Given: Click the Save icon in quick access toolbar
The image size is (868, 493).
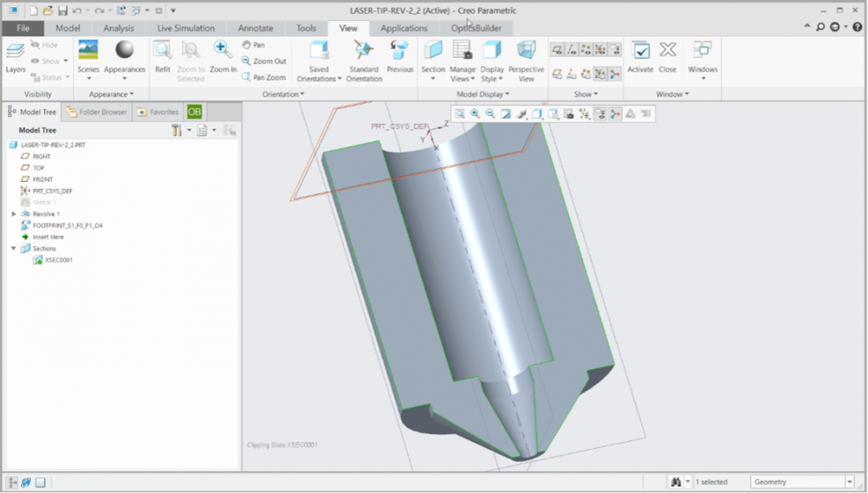Looking at the screenshot, I should 63,10.
